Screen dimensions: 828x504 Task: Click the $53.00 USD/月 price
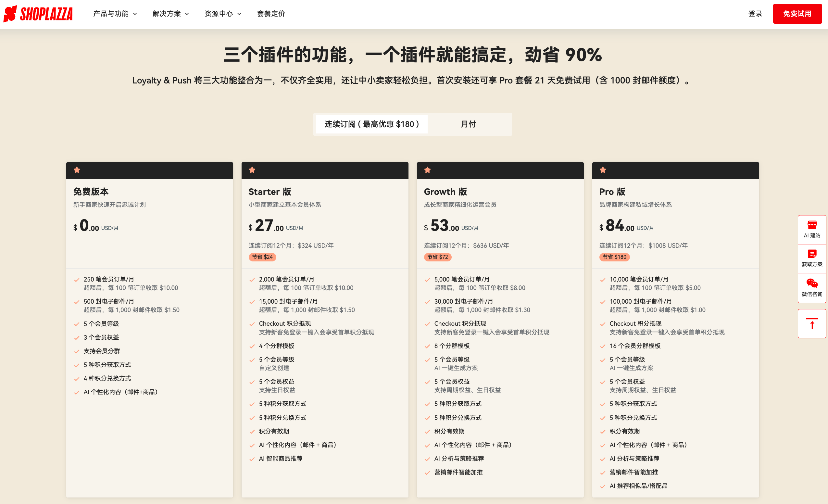[x=451, y=225]
